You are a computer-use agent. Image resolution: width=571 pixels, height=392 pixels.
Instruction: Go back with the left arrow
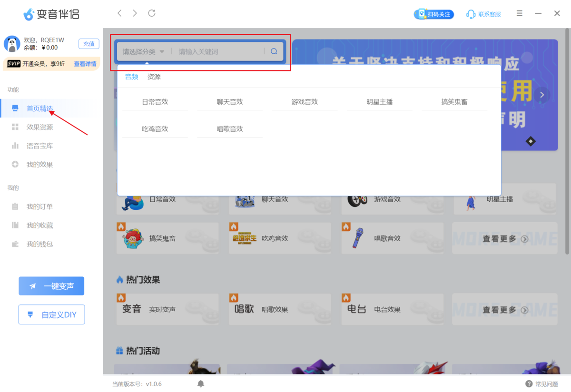(119, 13)
